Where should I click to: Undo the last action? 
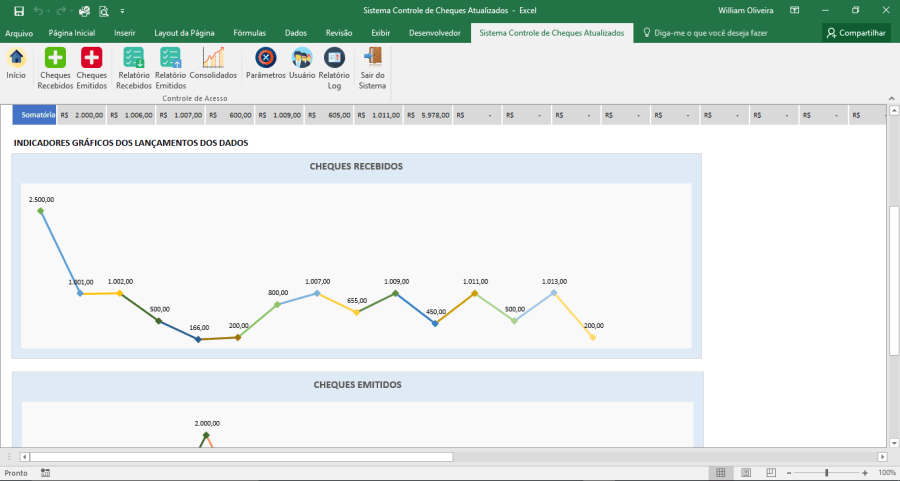click(x=38, y=11)
